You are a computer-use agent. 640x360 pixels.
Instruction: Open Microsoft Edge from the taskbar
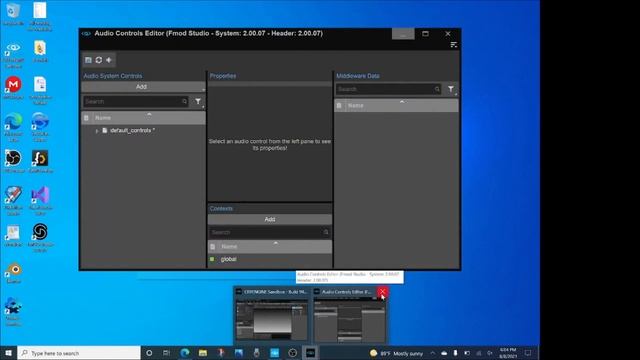[x=184, y=353]
